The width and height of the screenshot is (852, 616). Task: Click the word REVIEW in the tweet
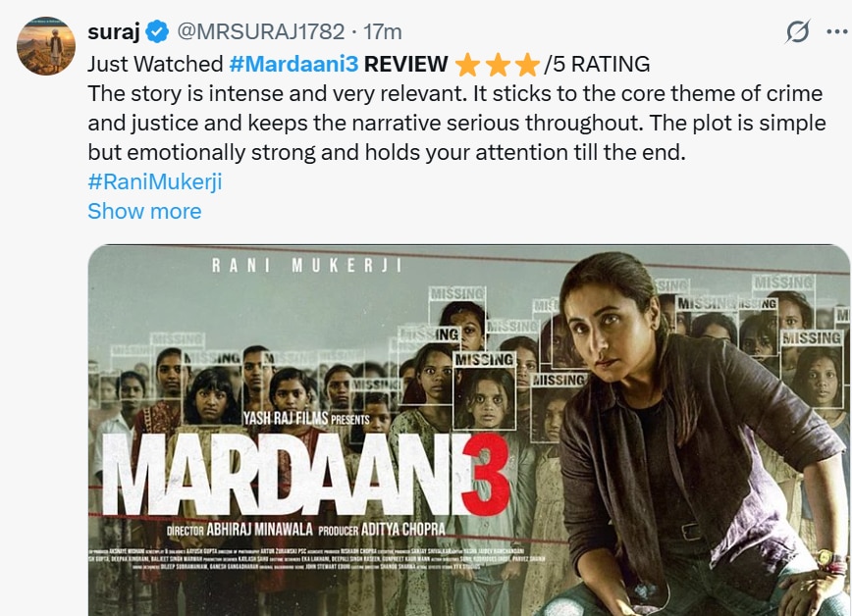click(x=406, y=64)
